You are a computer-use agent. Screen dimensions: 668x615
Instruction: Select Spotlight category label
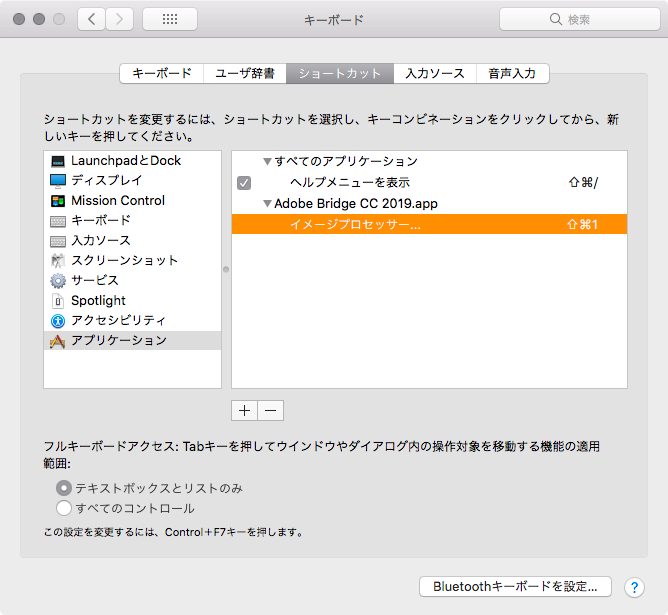pos(98,301)
